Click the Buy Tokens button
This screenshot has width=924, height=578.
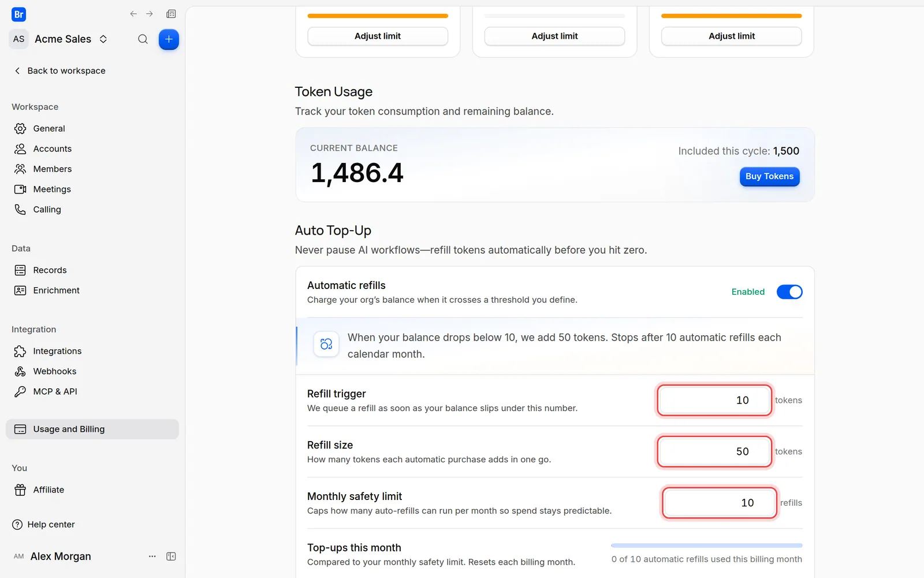coord(769,176)
